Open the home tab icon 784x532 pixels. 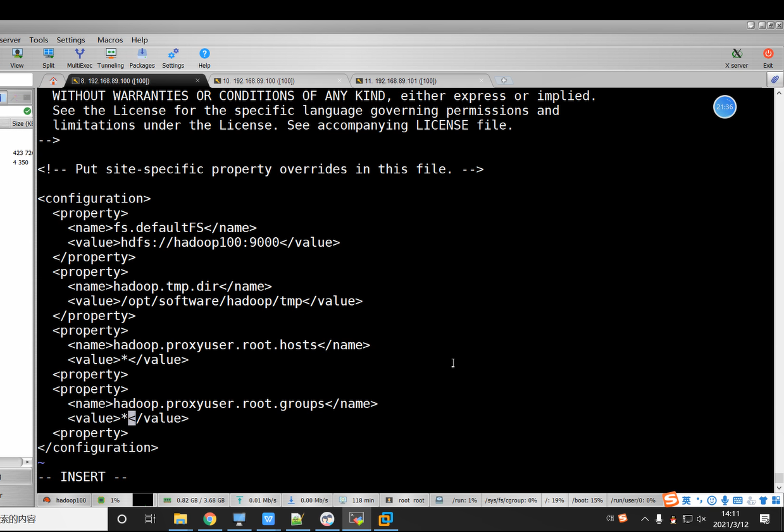click(53, 81)
